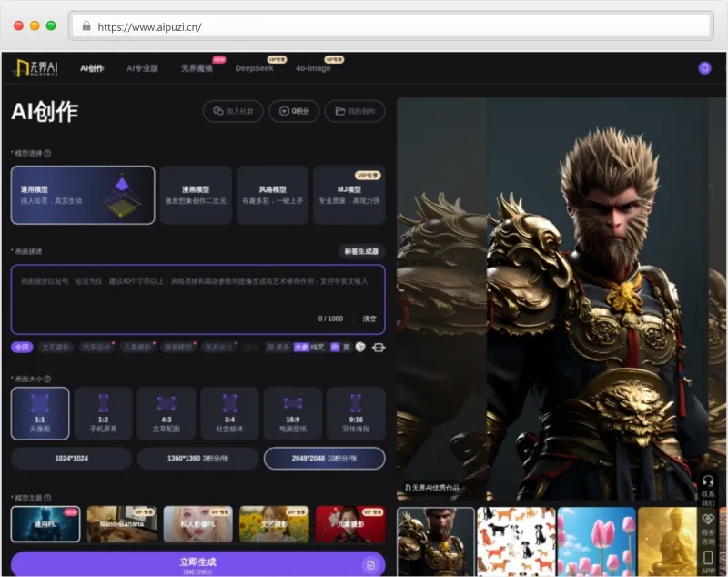The height and width of the screenshot is (577, 728).
Task: Expand 更多 tag categories
Action: pyautogui.click(x=278, y=347)
